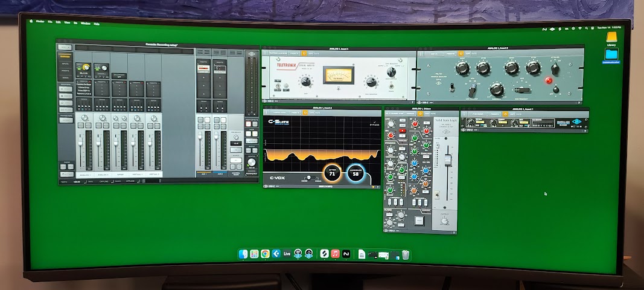The height and width of the screenshot is (290, 644).
Task: Adjust the Monitor level knob in Console
Action: click(x=251, y=163)
